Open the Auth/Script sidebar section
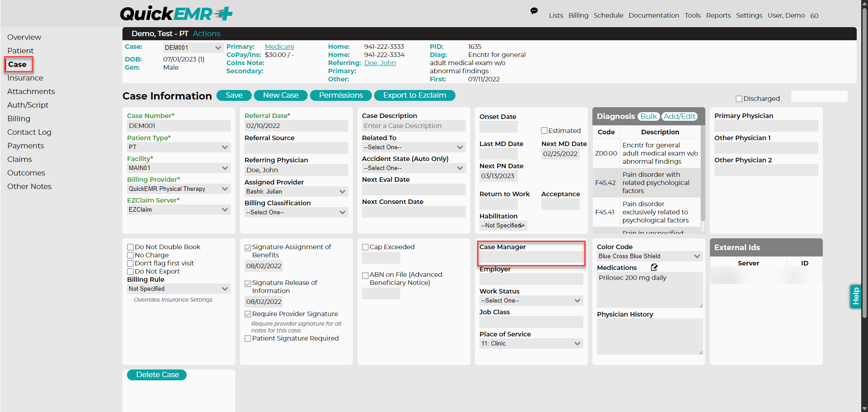868x412 pixels. click(28, 105)
